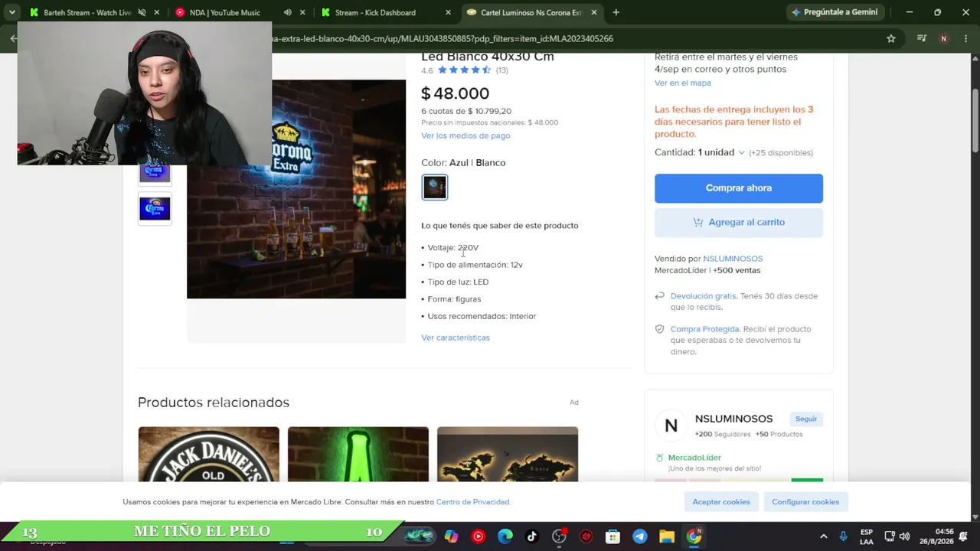980x551 pixels.
Task: Open the NSLUMINOSOS seller avatar logo
Action: (671, 426)
